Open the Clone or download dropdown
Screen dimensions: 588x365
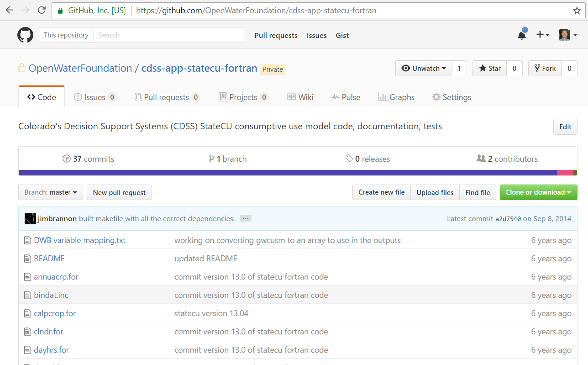(x=538, y=192)
